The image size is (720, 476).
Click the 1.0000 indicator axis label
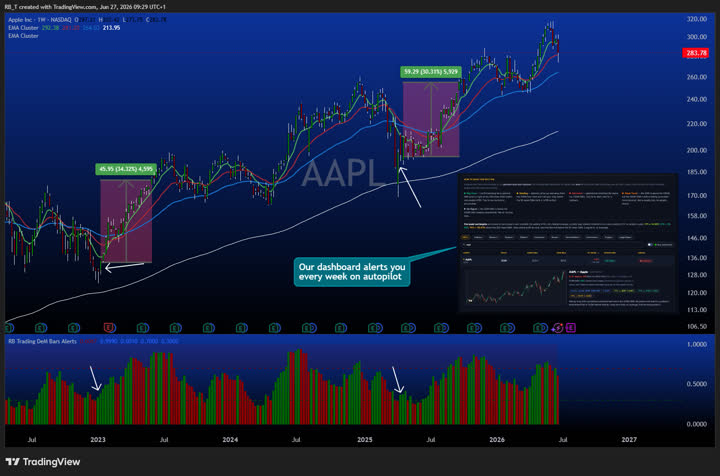click(x=697, y=344)
